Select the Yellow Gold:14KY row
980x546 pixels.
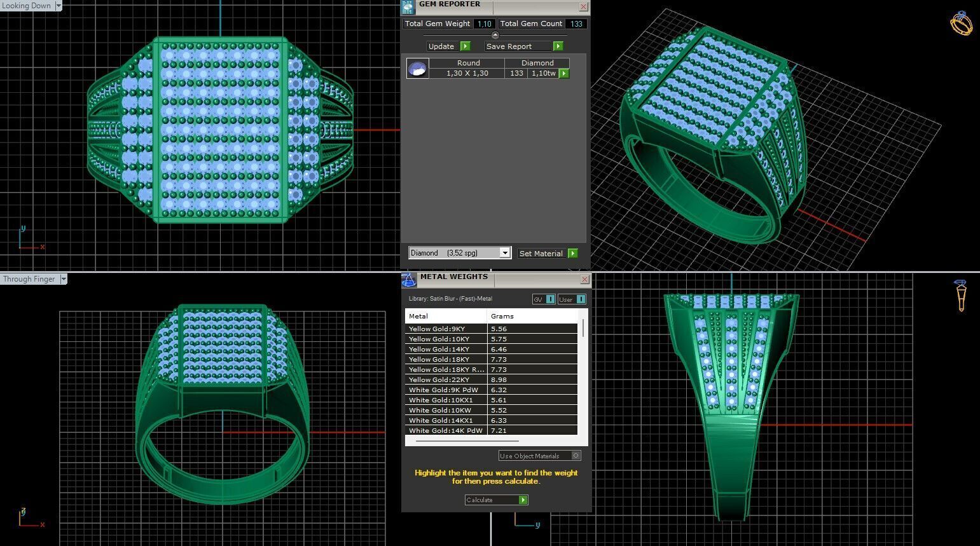[491, 349]
